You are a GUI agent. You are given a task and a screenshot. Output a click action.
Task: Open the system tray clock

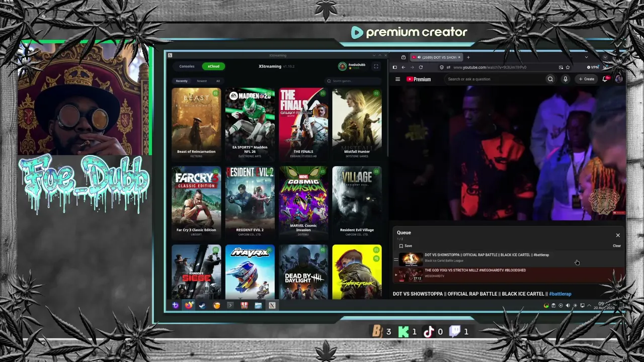604,306
